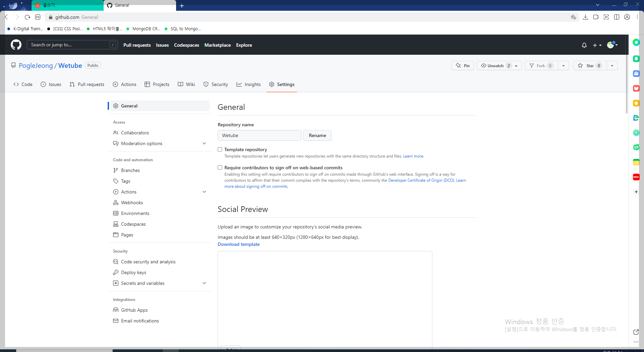This screenshot has height=352, width=644.
Task: Open Environments settings
Action: [160, 213]
